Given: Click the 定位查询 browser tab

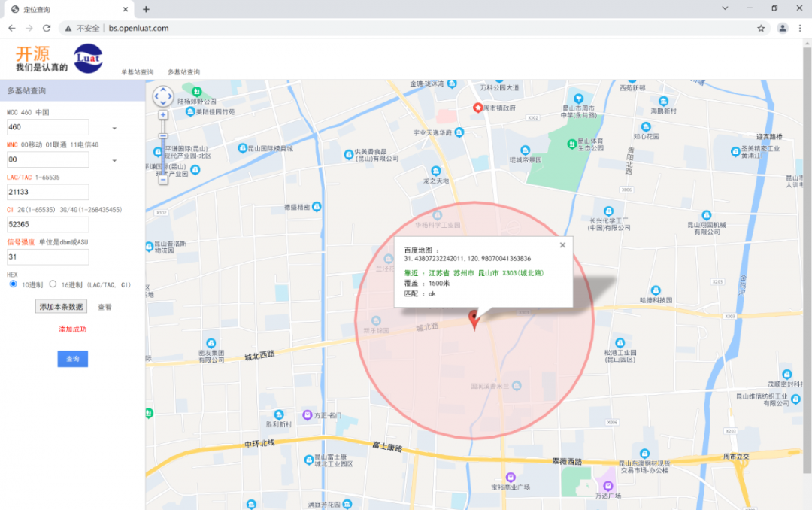Looking at the screenshot, I should (71, 9).
